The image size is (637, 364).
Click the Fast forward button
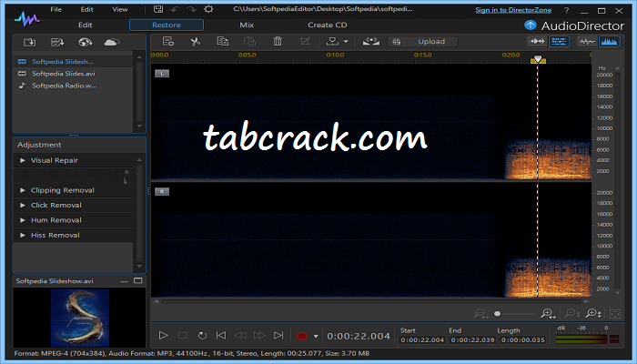[259, 336]
